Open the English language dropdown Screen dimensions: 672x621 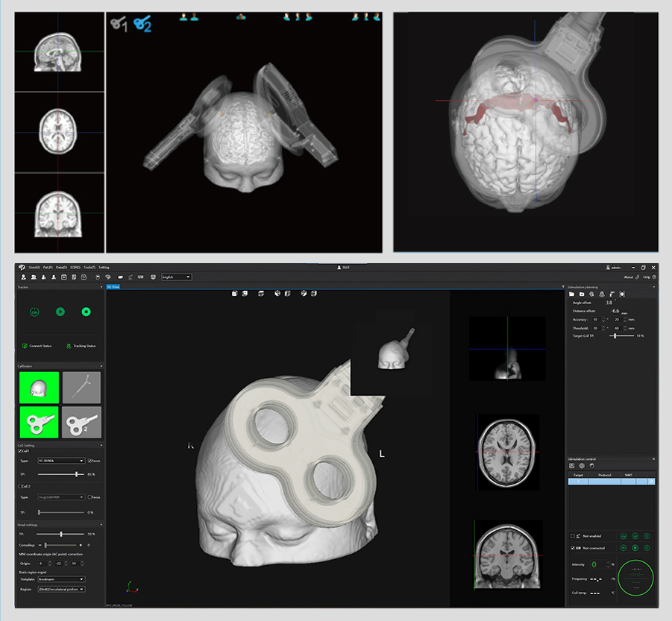pos(176,277)
